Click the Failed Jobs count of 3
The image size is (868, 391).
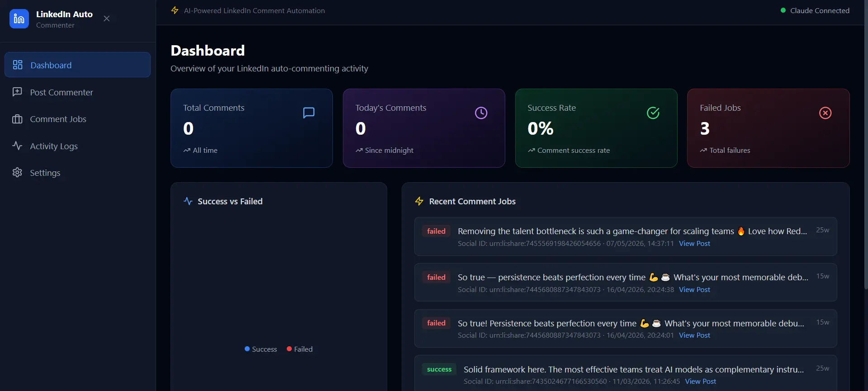click(705, 128)
